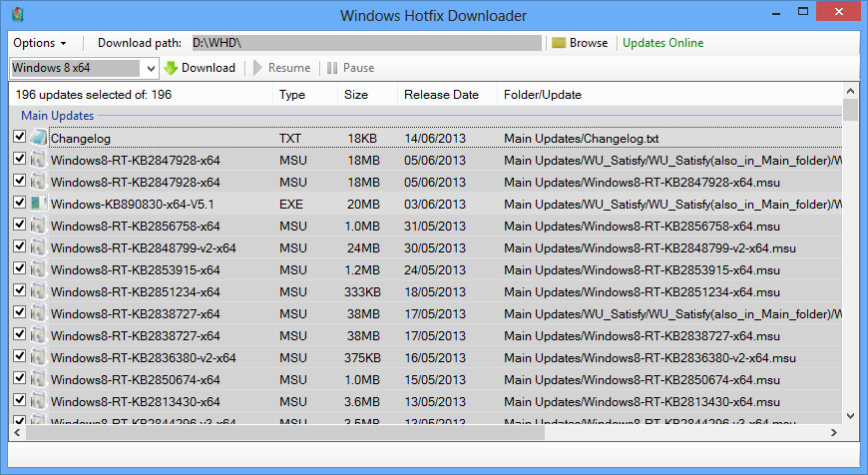Toggle checkbox for Windows8-RT-KB2851234-x64

(x=19, y=289)
